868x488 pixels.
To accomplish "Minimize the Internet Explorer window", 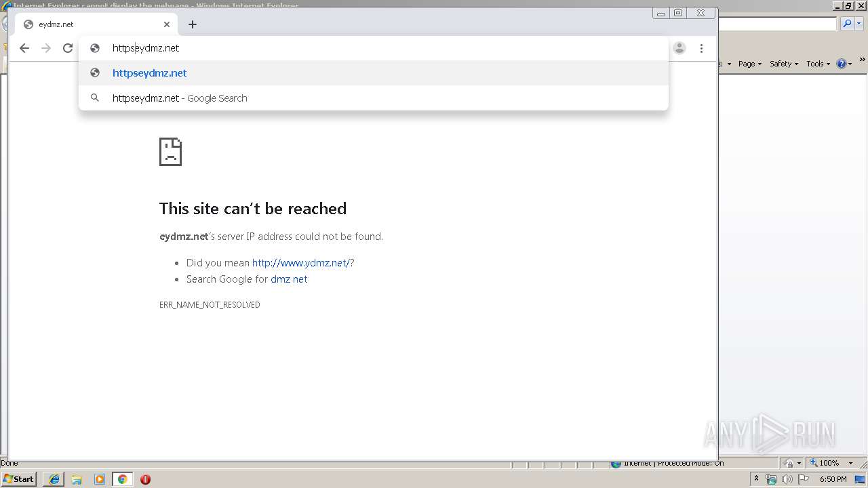I will click(838, 5).
